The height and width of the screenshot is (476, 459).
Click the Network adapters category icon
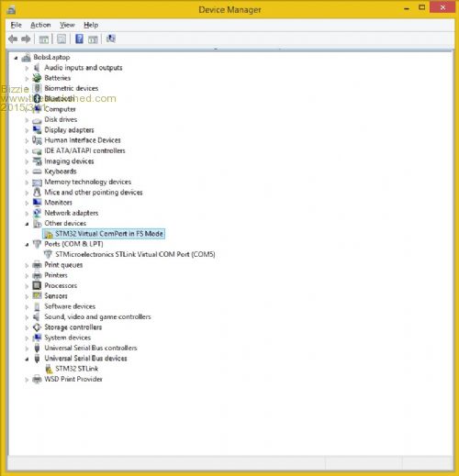click(x=37, y=213)
